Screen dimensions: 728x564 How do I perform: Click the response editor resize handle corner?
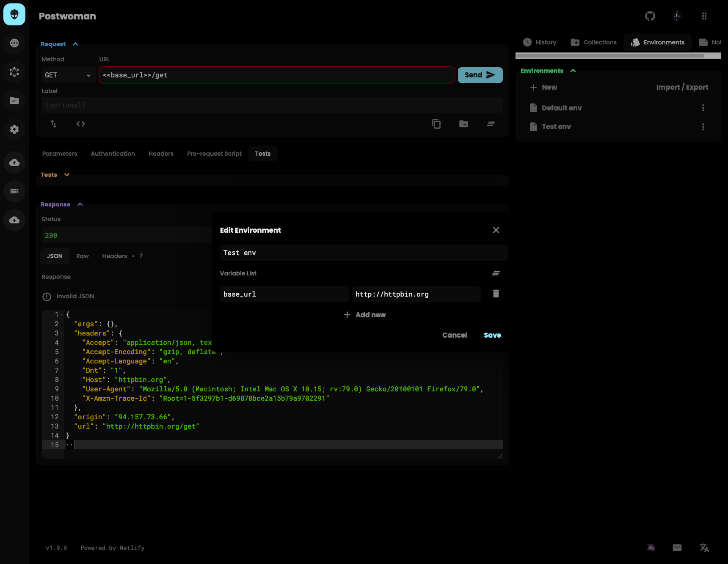[500, 456]
